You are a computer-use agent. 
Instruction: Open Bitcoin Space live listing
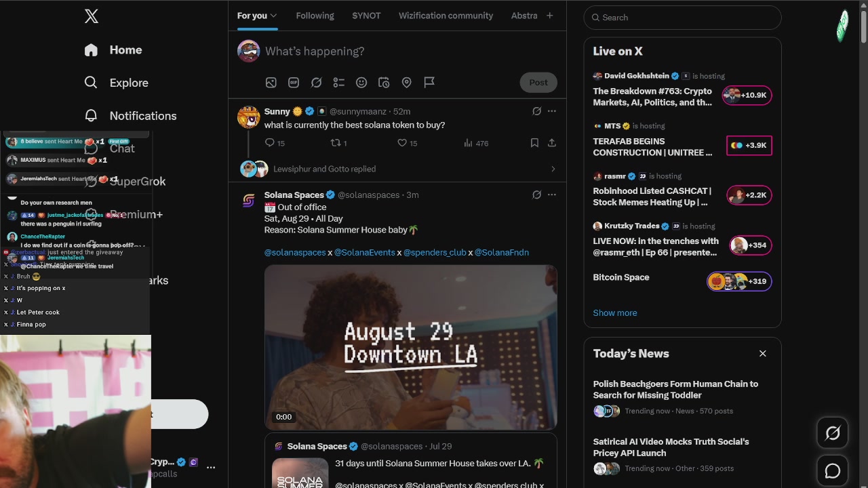[x=682, y=281]
